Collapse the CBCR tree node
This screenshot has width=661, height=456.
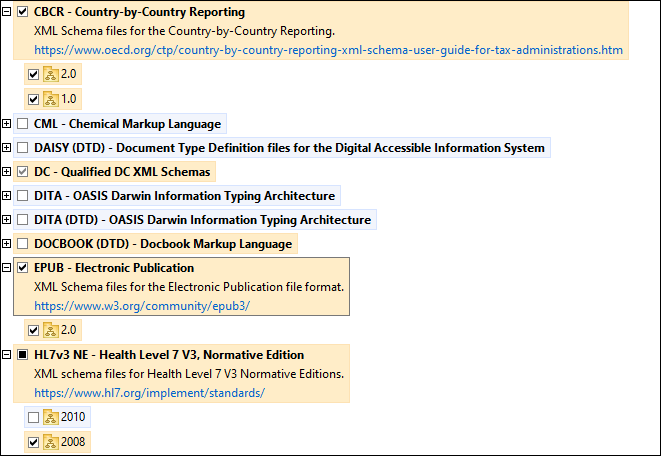click(x=7, y=12)
